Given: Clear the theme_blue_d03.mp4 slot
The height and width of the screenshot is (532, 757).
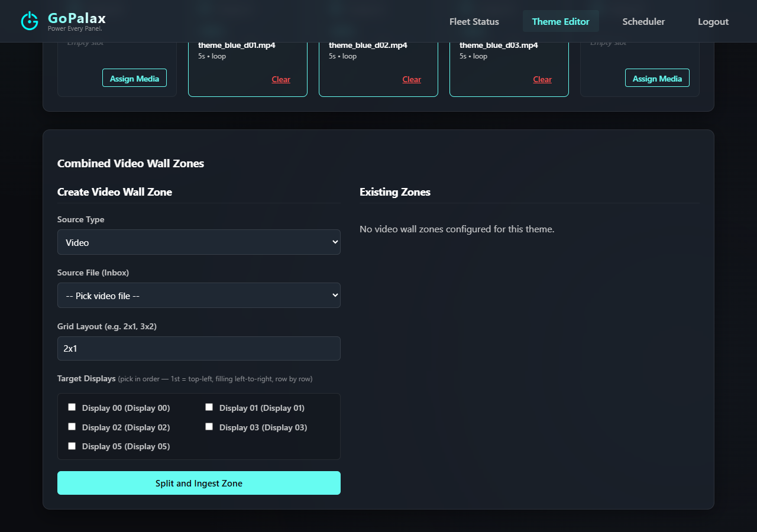Looking at the screenshot, I should pos(542,79).
